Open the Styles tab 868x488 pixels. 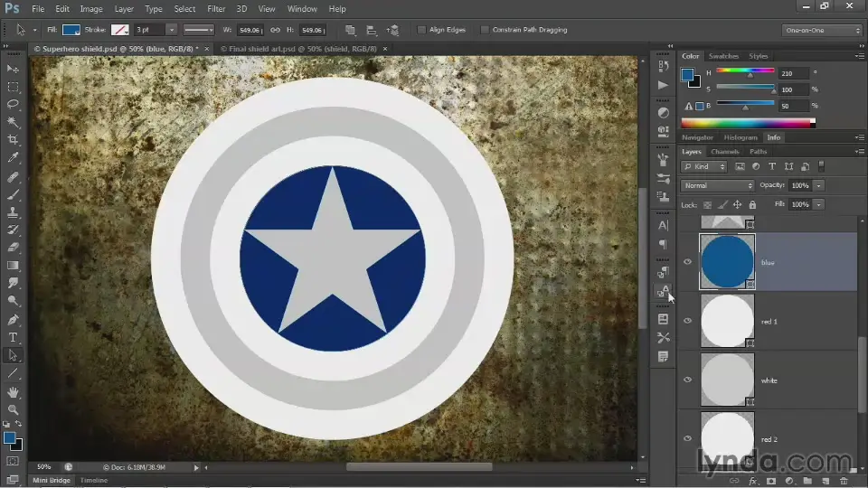click(758, 56)
